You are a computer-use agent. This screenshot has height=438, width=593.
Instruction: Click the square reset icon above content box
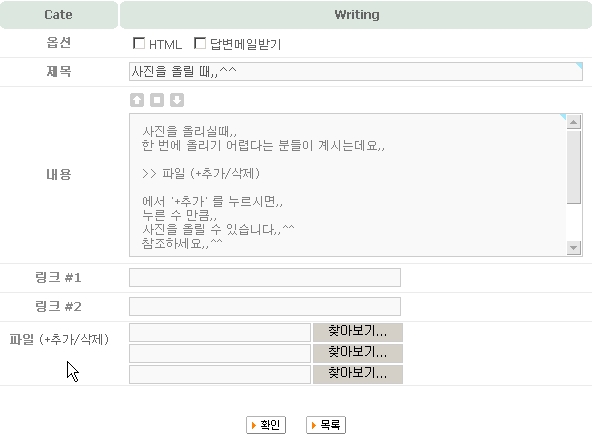(157, 100)
